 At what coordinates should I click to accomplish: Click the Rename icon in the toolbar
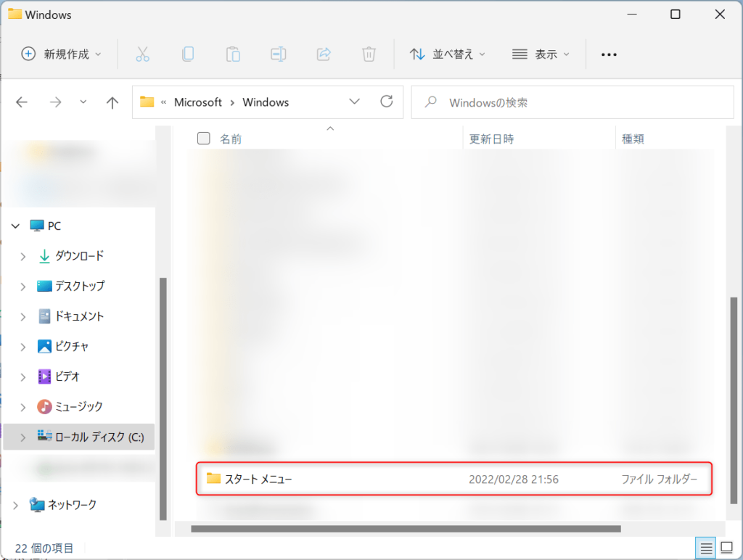(x=278, y=54)
